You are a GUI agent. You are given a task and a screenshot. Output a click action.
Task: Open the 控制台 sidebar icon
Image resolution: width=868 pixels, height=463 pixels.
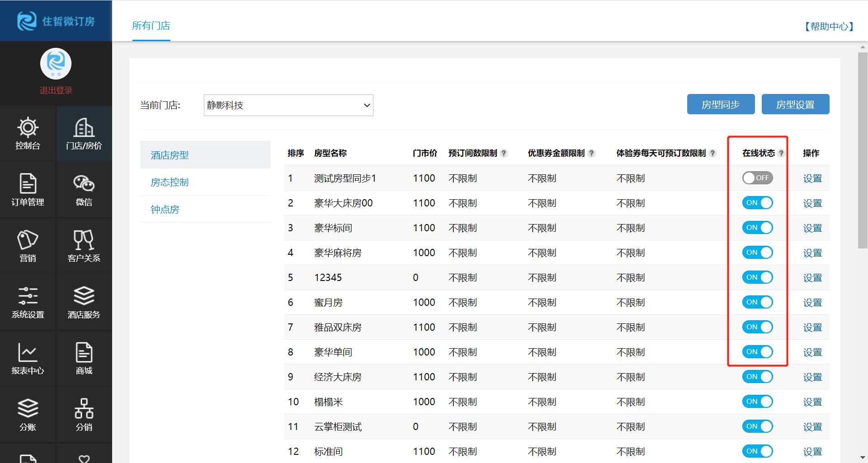pos(28,134)
